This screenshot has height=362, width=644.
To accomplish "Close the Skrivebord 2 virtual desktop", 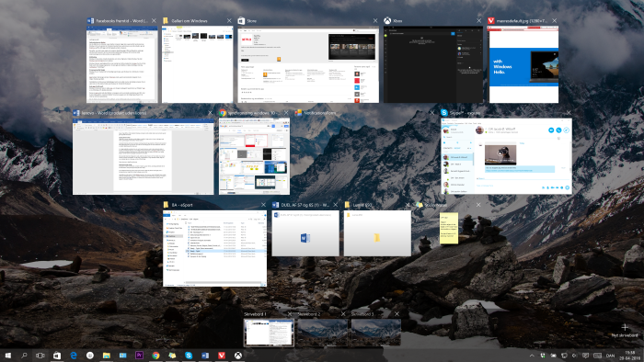I will (343, 314).
